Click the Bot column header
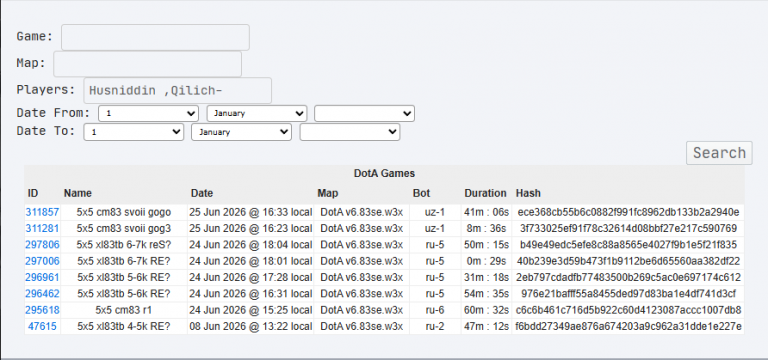Viewport: 768px width, 360px height. tap(422, 193)
